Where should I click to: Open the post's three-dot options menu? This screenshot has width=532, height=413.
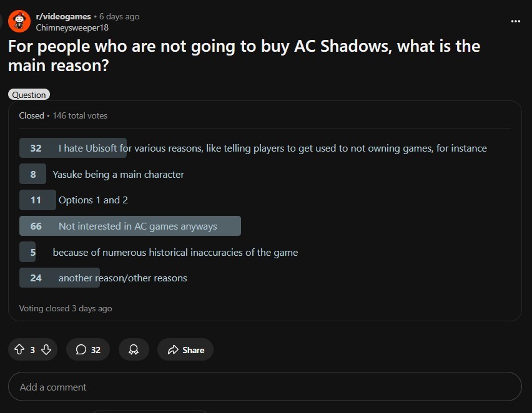point(515,21)
